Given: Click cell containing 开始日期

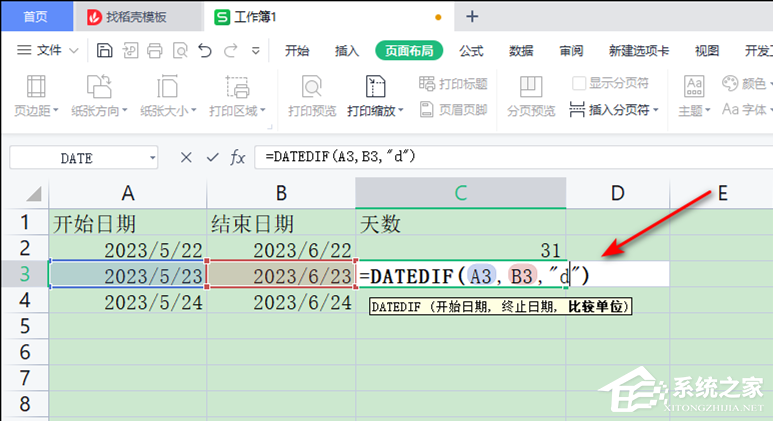Looking at the screenshot, I should 128,223.
